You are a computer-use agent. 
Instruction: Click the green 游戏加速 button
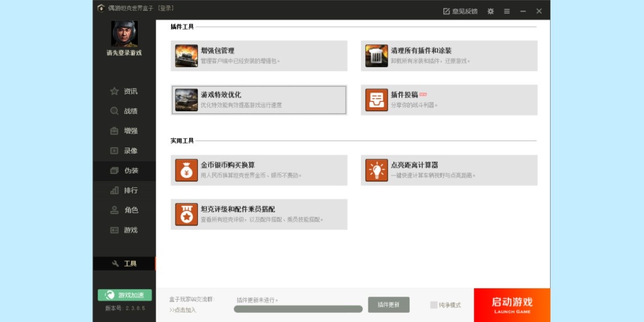(125, 295)
